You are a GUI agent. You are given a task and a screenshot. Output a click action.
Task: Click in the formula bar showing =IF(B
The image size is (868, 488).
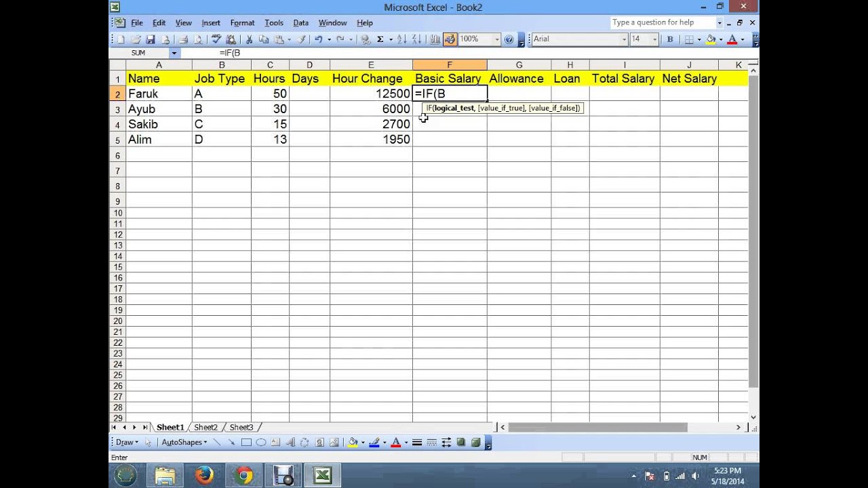(468, 53)
